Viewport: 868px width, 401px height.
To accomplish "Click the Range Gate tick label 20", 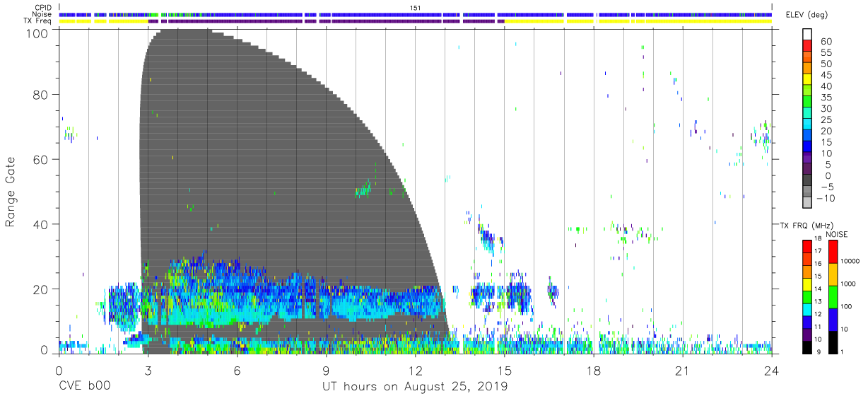I will point(42,289).
